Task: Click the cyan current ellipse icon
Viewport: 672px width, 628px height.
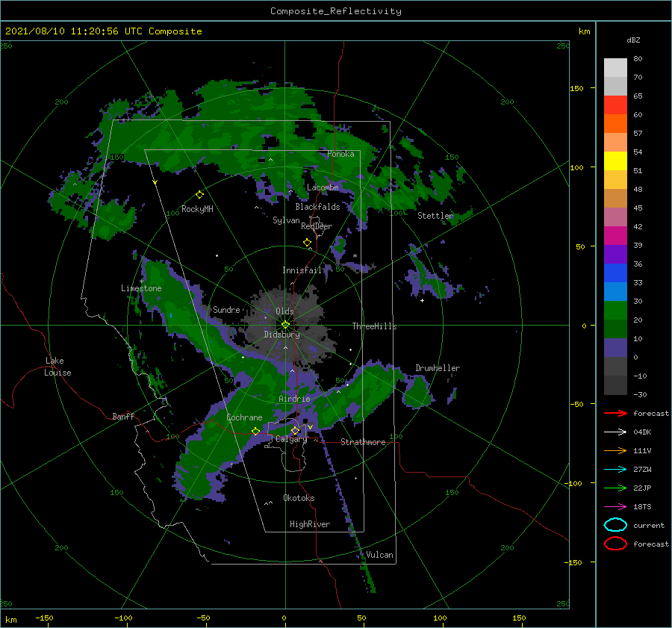Action: coord(615,525)
